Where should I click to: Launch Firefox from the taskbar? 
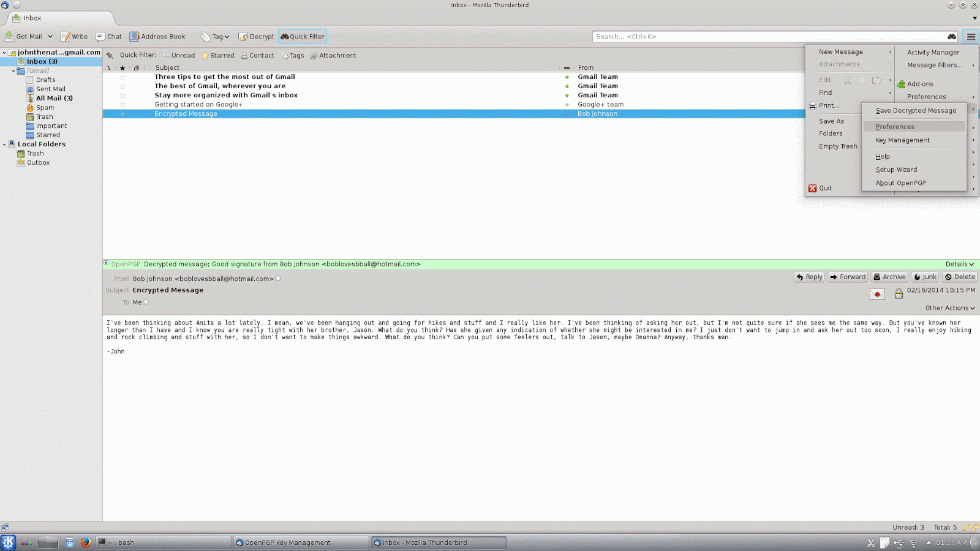(x=85, y=542)
